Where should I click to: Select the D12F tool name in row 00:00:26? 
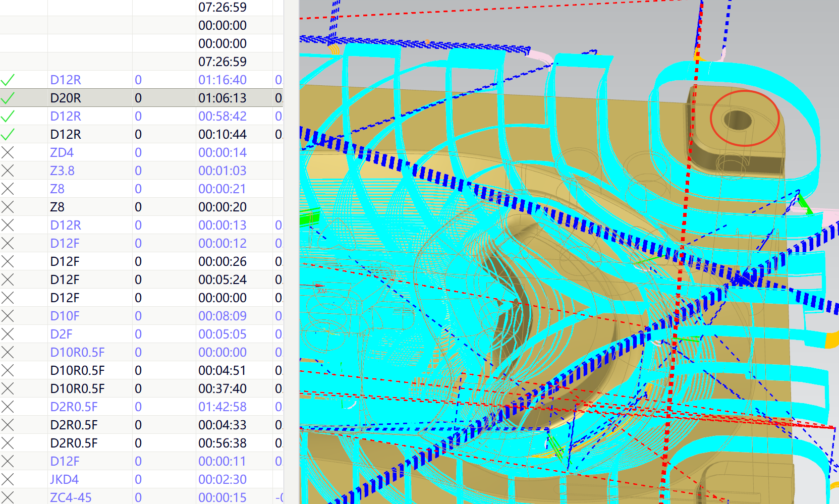(65, 261)
